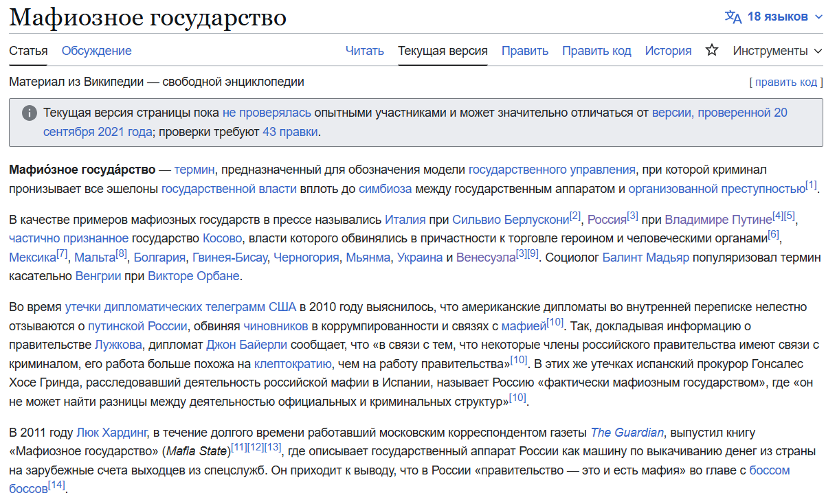837x504 pixels.
Task: Open the Править код tab
Action: [x=596, y=50]
